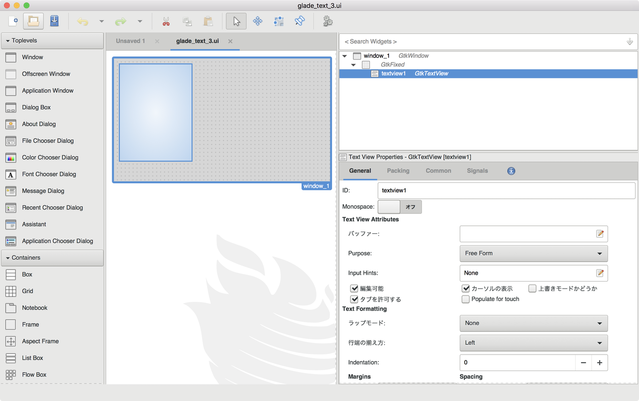Image resolution: width=639 pixels, height=401 pixels.
Task: Pick the Message Dialog widget
Action: point(52,191)
